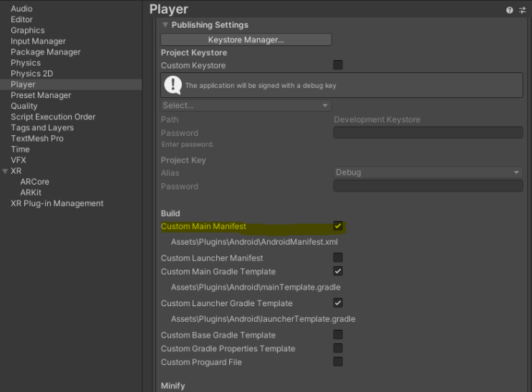This screenshot has width=532, height=392.
Task: Enable the Custom Proguard File checkbox
Action: [338, 361]
